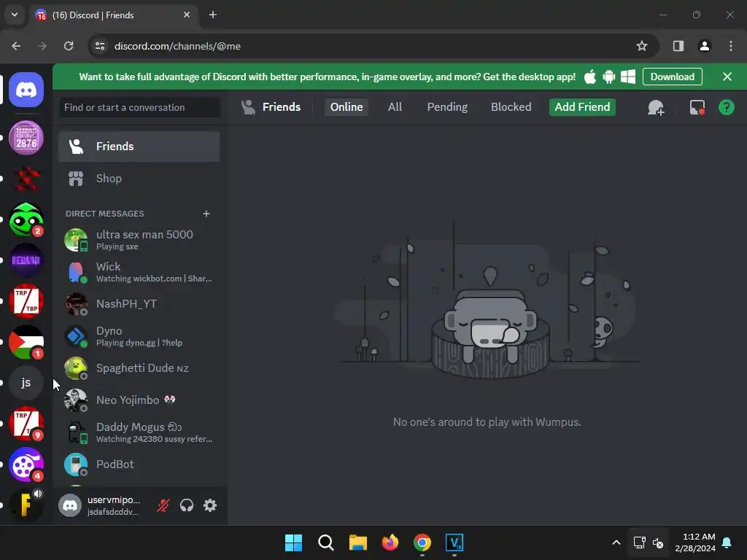The image size is (747, 560).
Task: Open Discord home direct messages icon
Action: point(26,90)
